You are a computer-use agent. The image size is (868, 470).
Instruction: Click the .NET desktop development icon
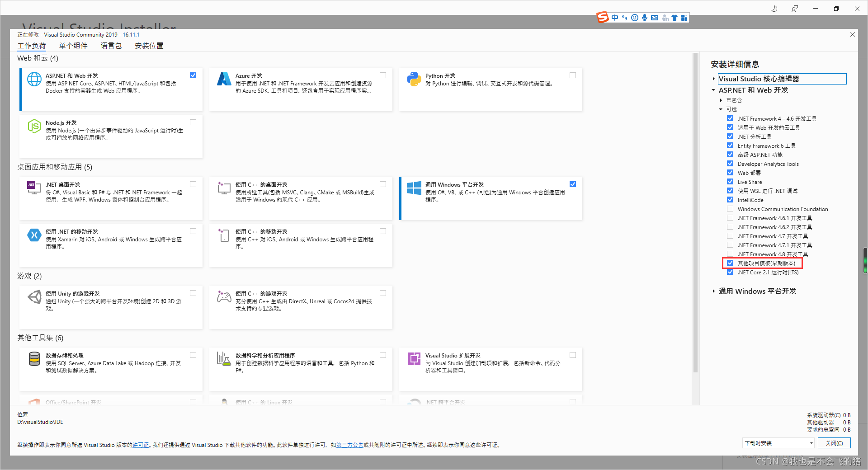pyautogui.click(x=34, y=188)
